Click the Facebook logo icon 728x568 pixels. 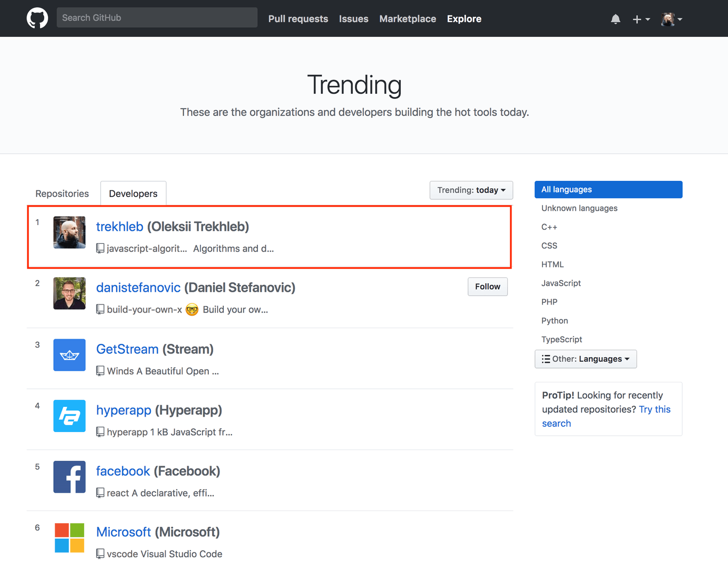[x=69, y=477]
